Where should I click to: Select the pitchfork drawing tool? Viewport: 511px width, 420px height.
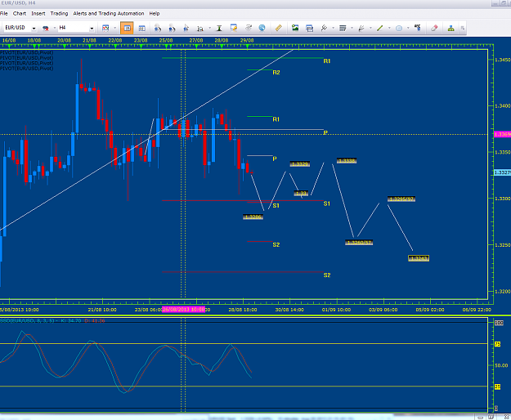tap(324, 28)
